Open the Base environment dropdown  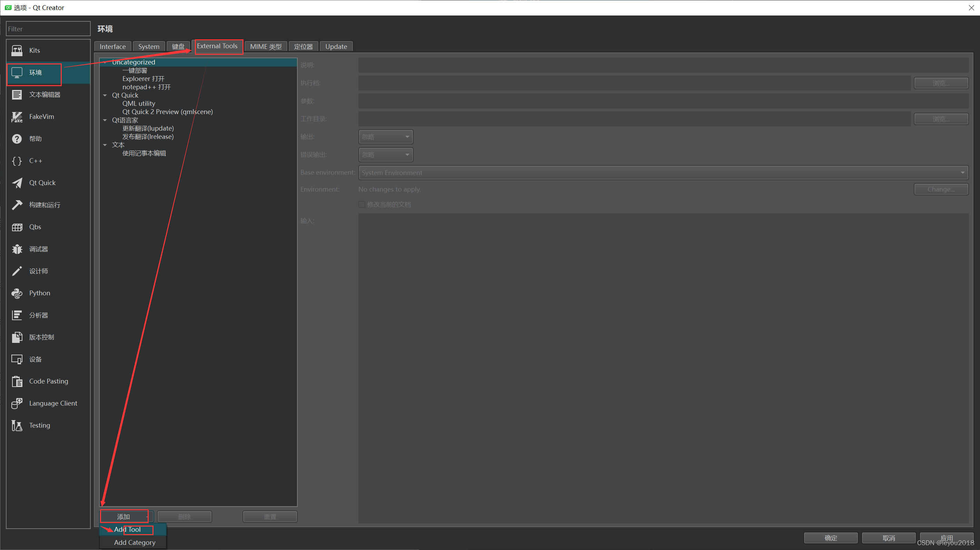(663, 173)
